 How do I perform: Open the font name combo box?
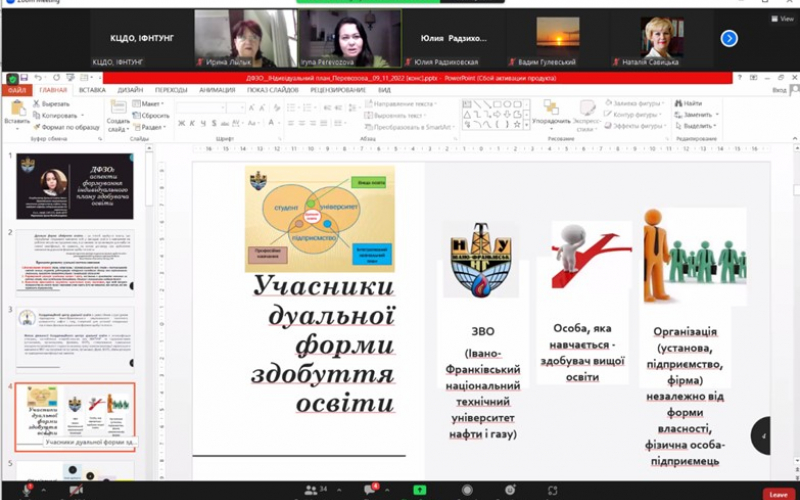click(201, 108)
